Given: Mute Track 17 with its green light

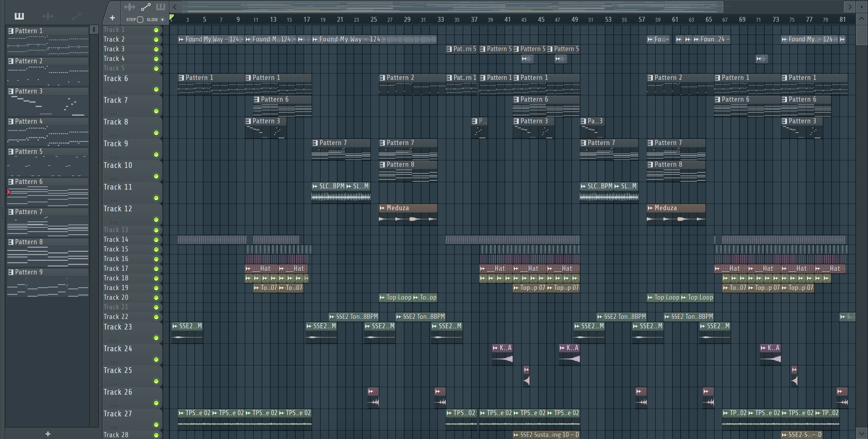Looking at the screenshot, I should (156, 269).
